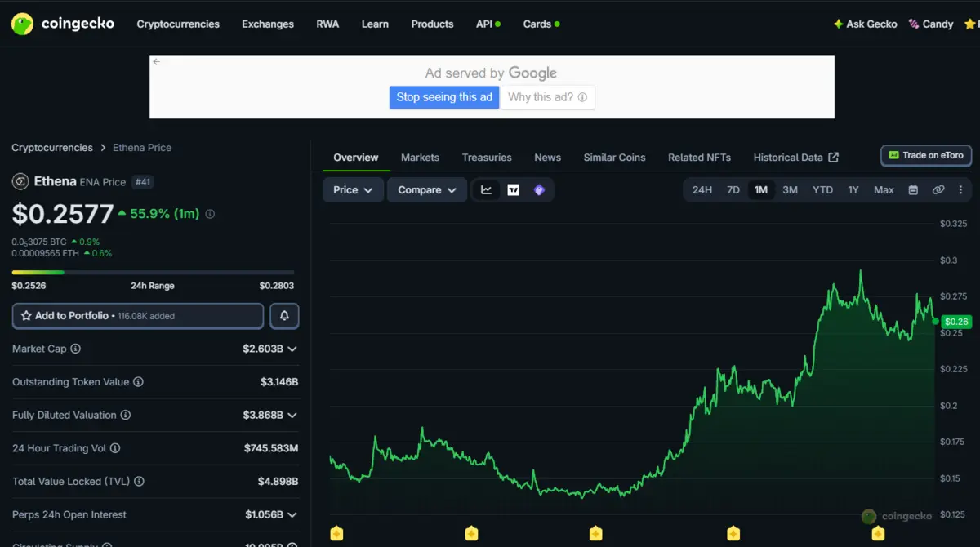980x547 pixels.
Task: Open Ask Gecko assistant
Action: coord(865,24)
